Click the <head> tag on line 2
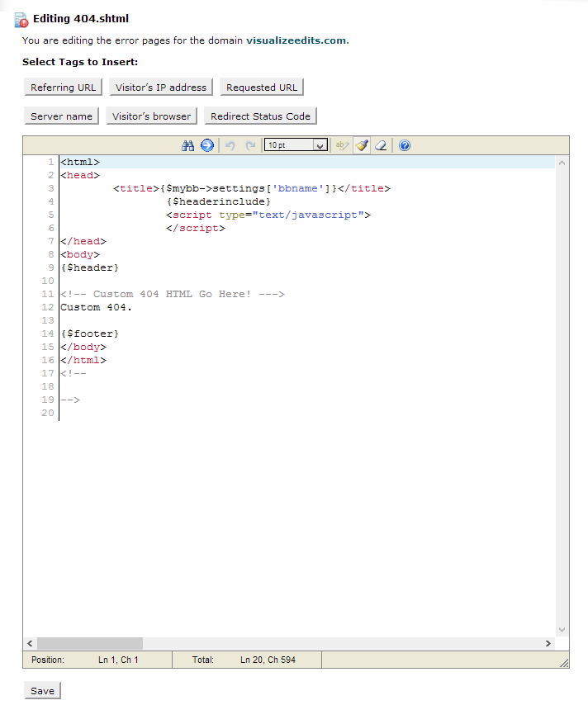This screenshot has width=588, height=705. [80, 175]
